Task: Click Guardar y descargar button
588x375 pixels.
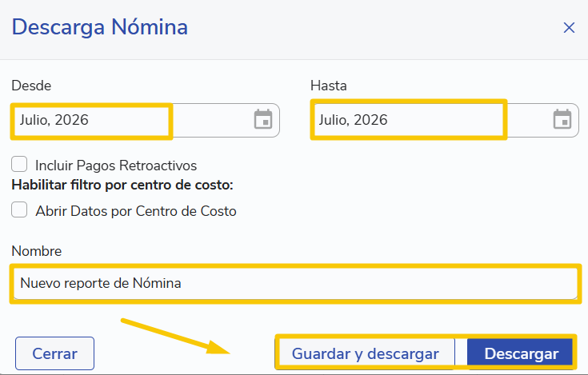Action: (366, 353)
